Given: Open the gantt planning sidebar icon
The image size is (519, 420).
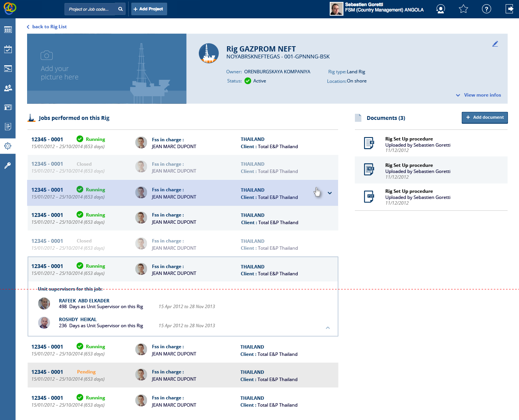Looking at the screenshot, I should tap(8, 69).
